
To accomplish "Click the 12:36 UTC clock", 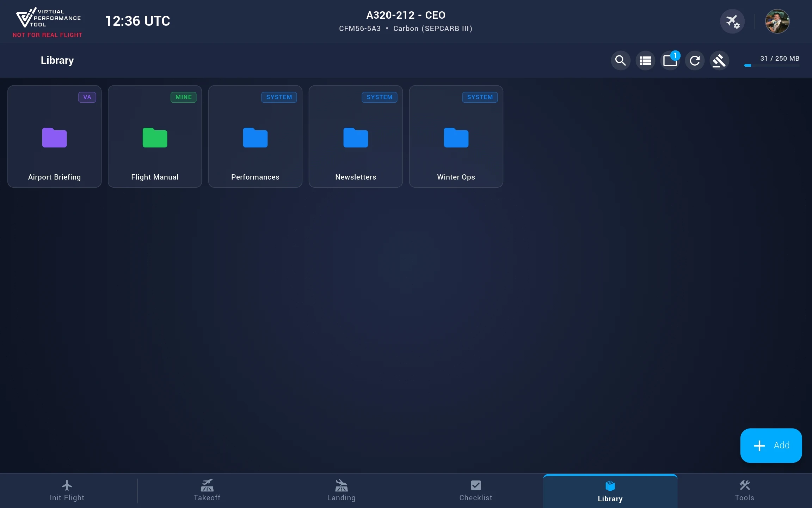I will pos(138,21).
